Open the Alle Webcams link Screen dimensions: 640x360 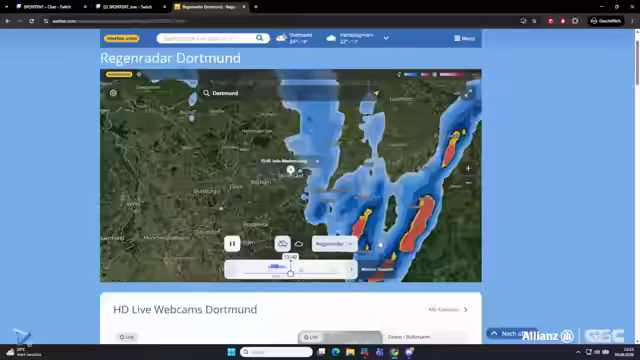(x=447, y=309)
